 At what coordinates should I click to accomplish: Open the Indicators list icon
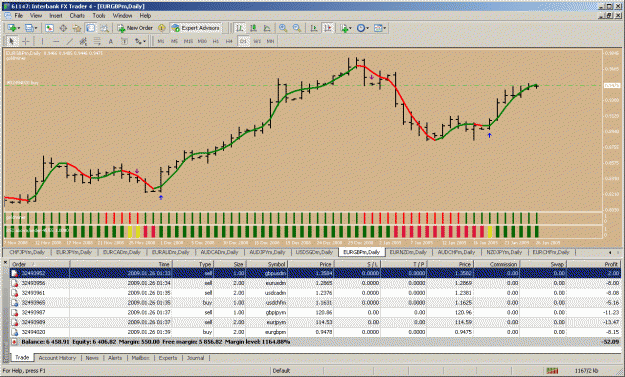click(x=344, y=28)
